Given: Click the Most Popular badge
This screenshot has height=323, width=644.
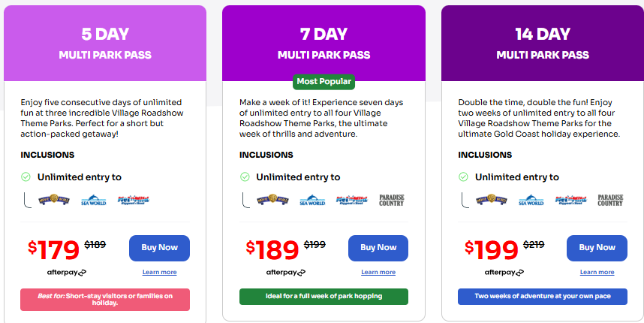Looking at the screenshot, I should coord(324,81).
